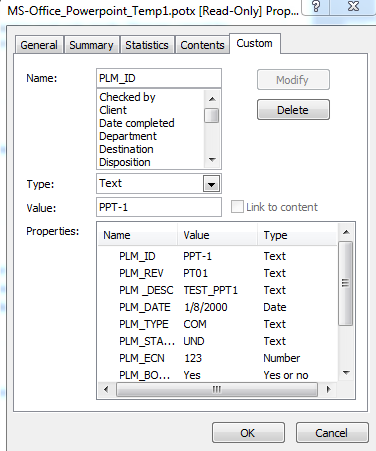Click the Delete button
Screen dimensions: 376x451
(x=293, y=110)
